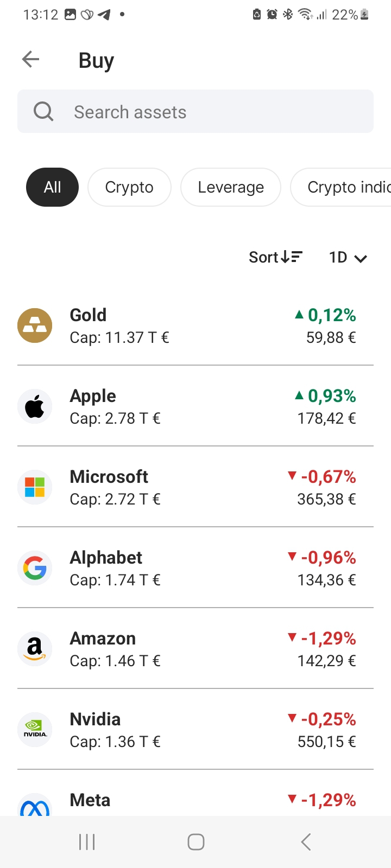Tap the search magnifier icon
This screenshot has width=391, height=868.
[43, 112]
